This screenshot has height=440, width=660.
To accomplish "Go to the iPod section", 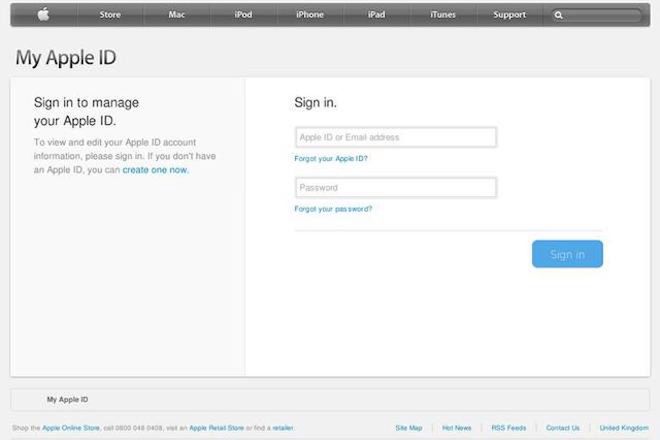I will pyautogui.click(x=243, y=14).
